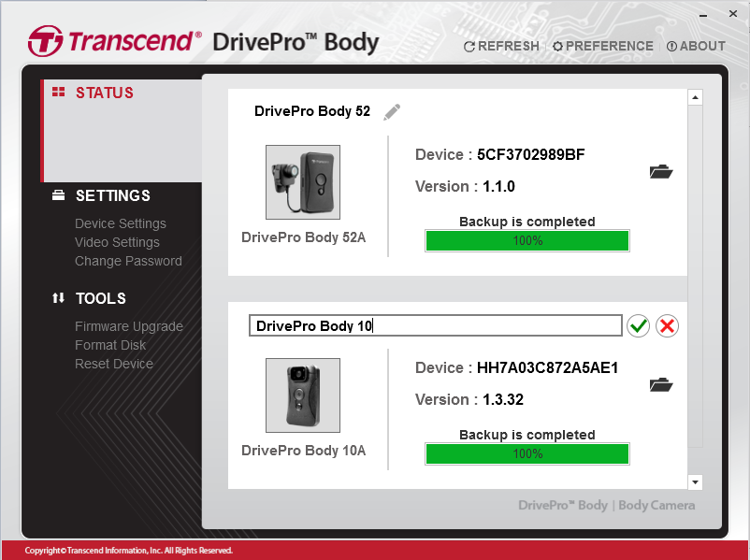Click the version text 1.1.0
Image resolution: width=750 pixels, height=560 pixels.
[498, 186]
